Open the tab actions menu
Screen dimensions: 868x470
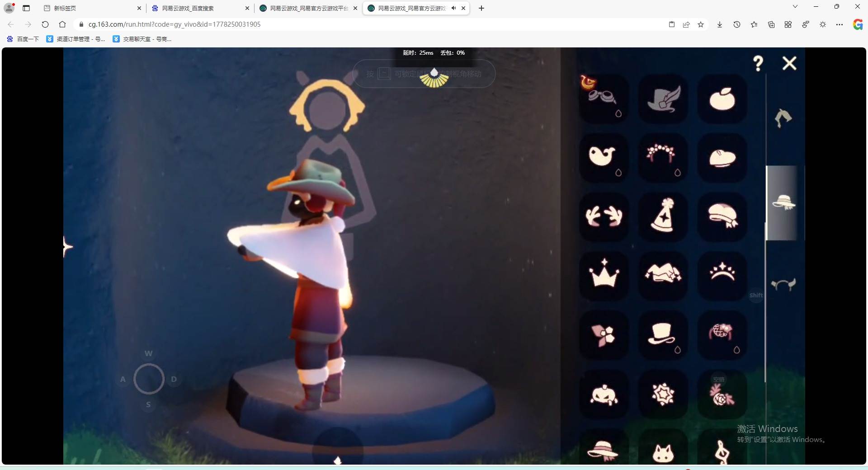[26, 8]
